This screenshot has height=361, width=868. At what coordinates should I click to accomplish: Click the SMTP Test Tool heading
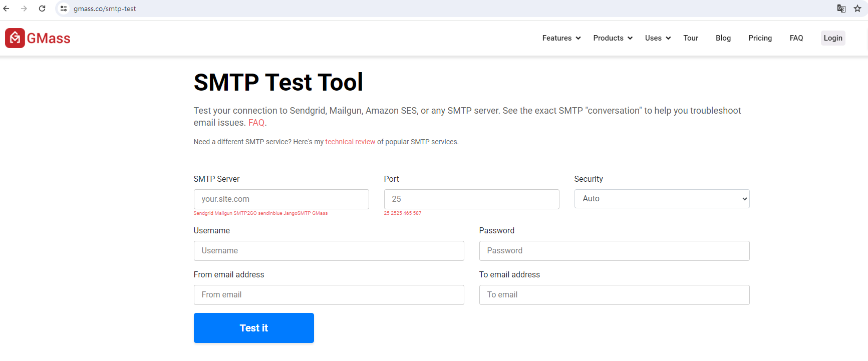pyautogui.click(x=278, y=82)
